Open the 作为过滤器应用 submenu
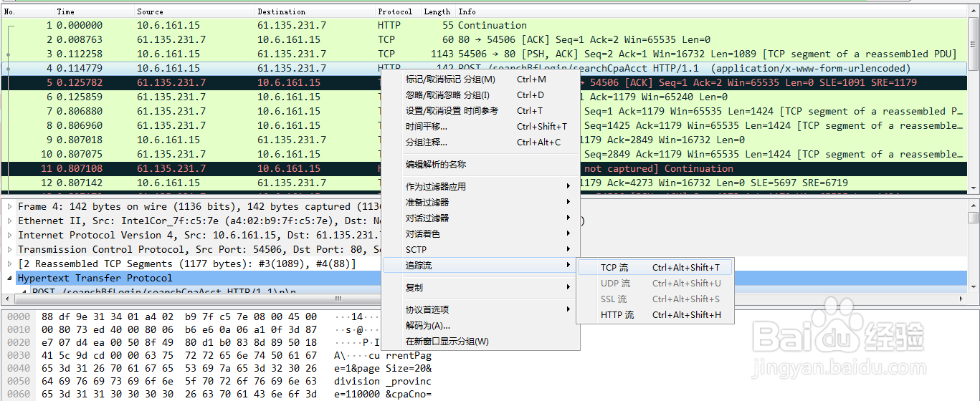This screenshot has width=980, height=401. [x=479, y=187]
